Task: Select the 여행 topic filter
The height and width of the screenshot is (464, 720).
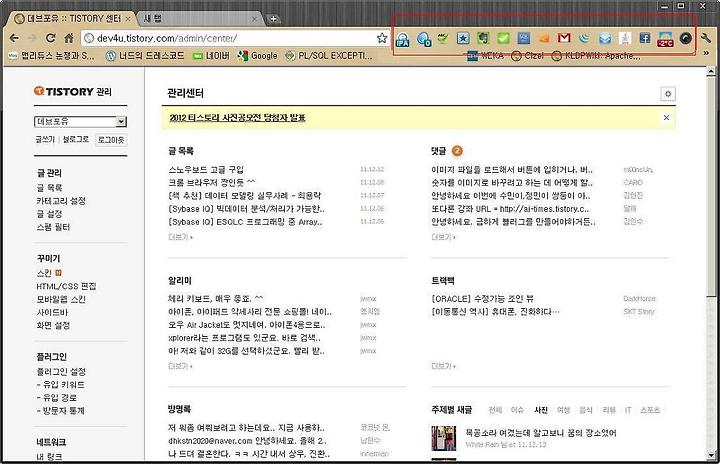Action: [x=563, y=410]
